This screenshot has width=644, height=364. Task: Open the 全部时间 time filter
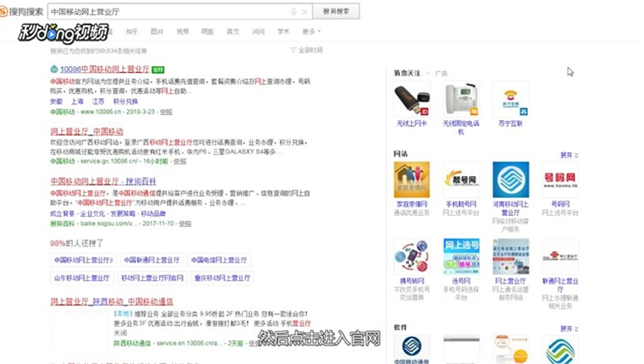[307, 50]
